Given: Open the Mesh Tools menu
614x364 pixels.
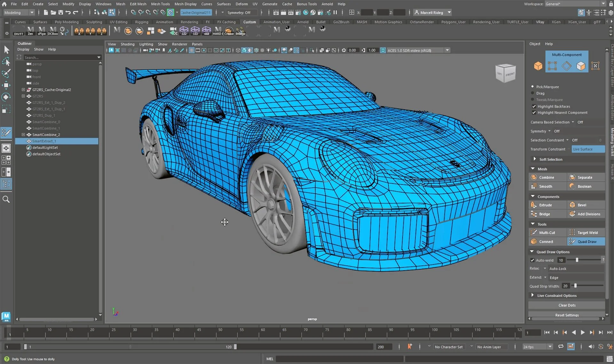Looking at the screenshot, I should tap(160, 4).
